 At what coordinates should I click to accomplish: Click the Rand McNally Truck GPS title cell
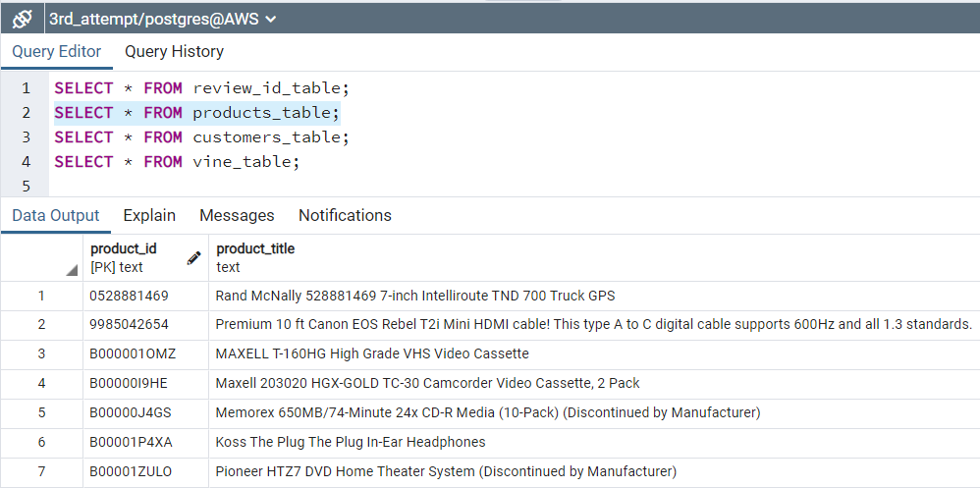[x=594, y=296]
